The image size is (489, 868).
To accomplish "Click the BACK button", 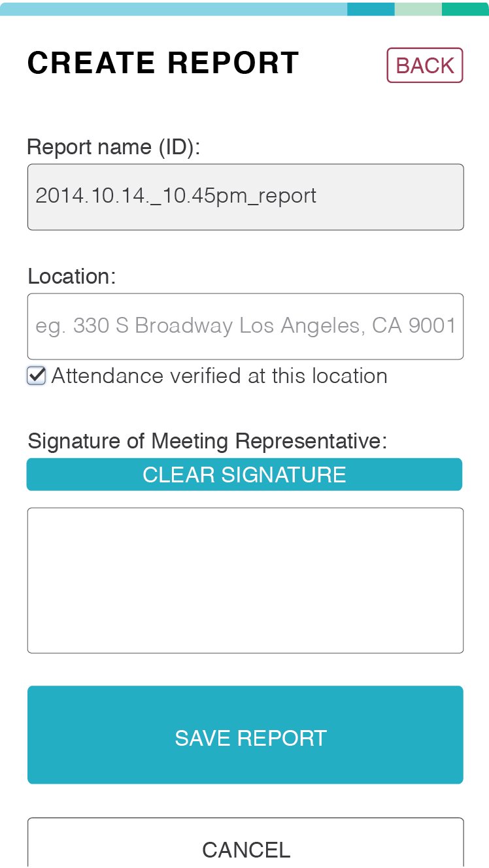I will click(425, 65).
